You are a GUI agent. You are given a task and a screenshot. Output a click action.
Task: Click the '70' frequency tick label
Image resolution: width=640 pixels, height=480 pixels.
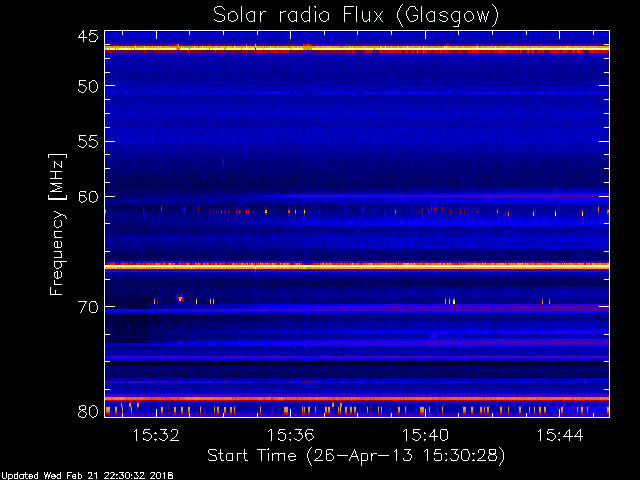click(88, 307)
